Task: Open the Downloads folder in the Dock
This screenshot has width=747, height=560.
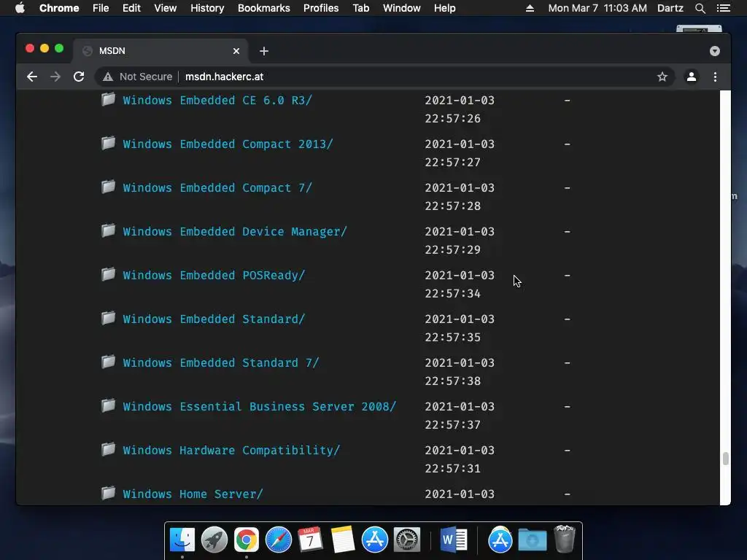Action: 532,540
